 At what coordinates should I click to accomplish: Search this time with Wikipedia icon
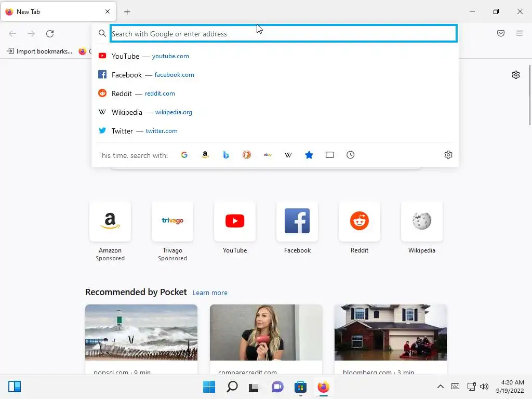click(288, 155)
